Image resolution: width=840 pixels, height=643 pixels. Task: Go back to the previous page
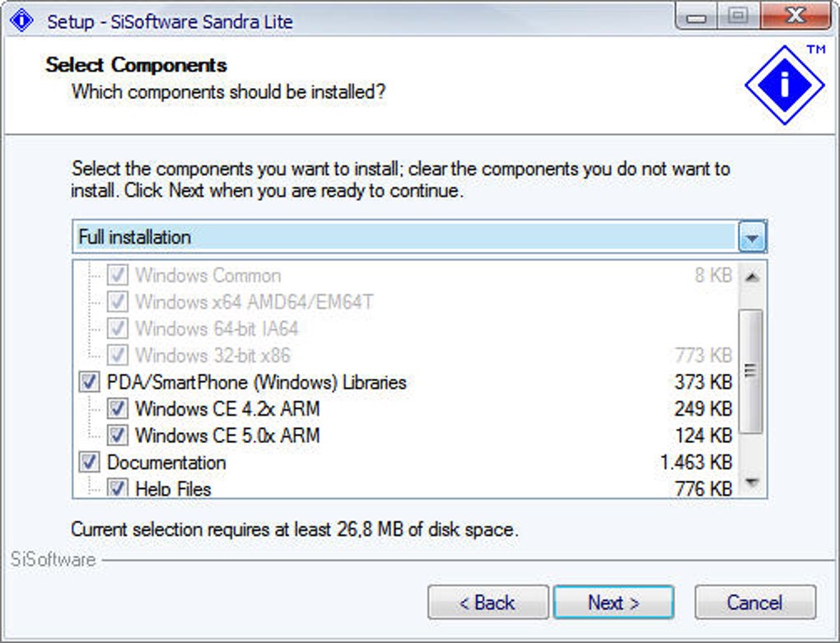[x=488, y=603]
